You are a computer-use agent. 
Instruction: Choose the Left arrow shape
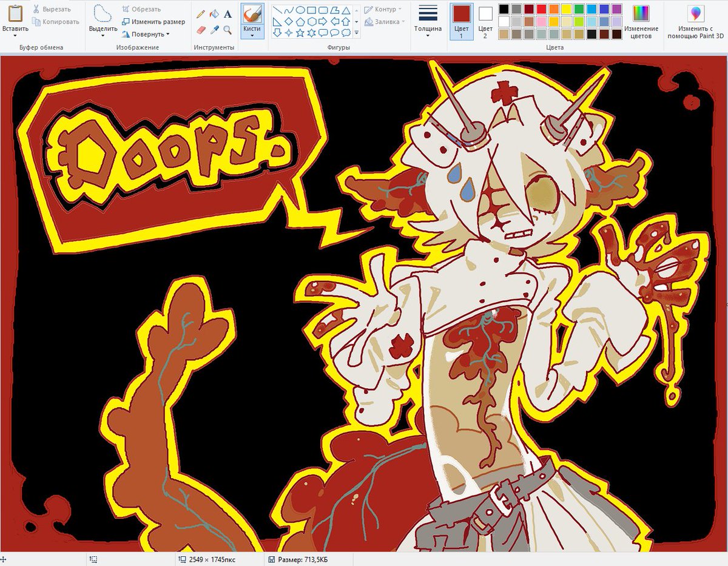pyautogui.click(x=334, y=21)
